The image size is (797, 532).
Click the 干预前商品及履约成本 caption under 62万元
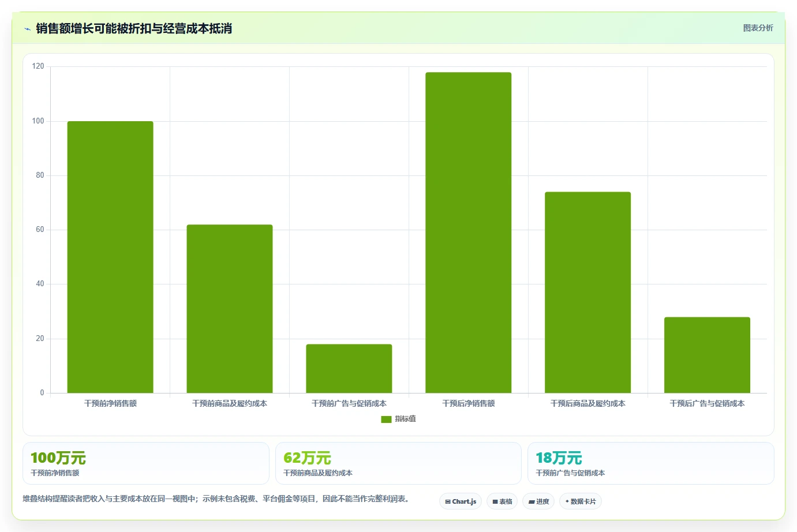click(318, 473)
